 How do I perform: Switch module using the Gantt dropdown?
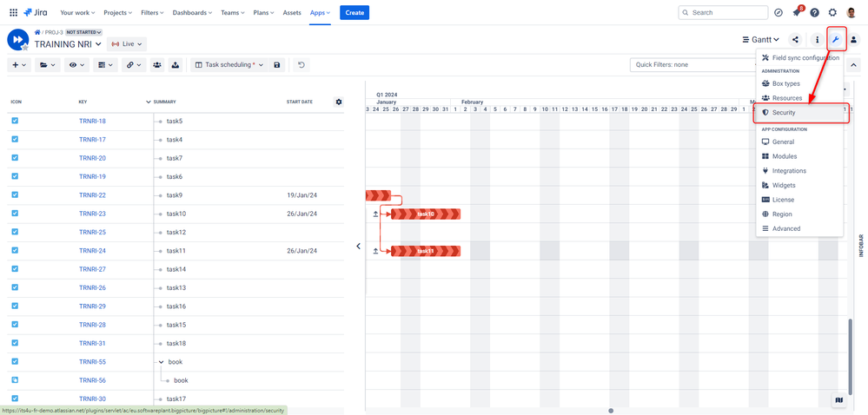760,40
